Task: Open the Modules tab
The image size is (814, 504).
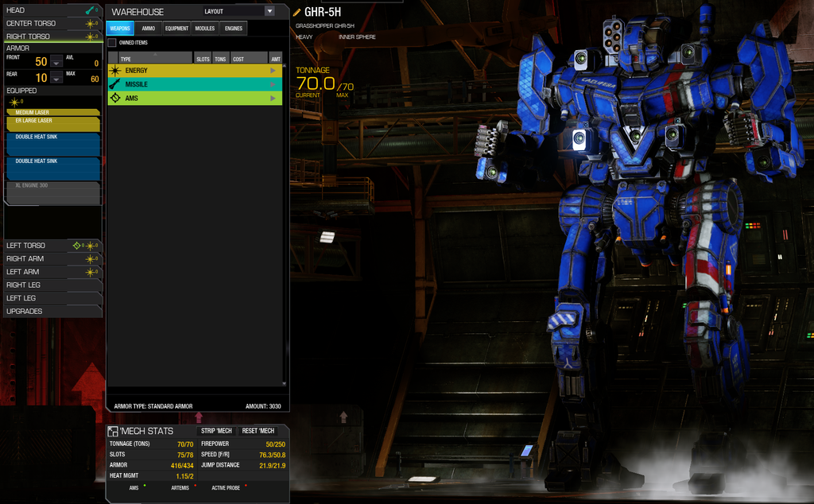Action: 205,28
